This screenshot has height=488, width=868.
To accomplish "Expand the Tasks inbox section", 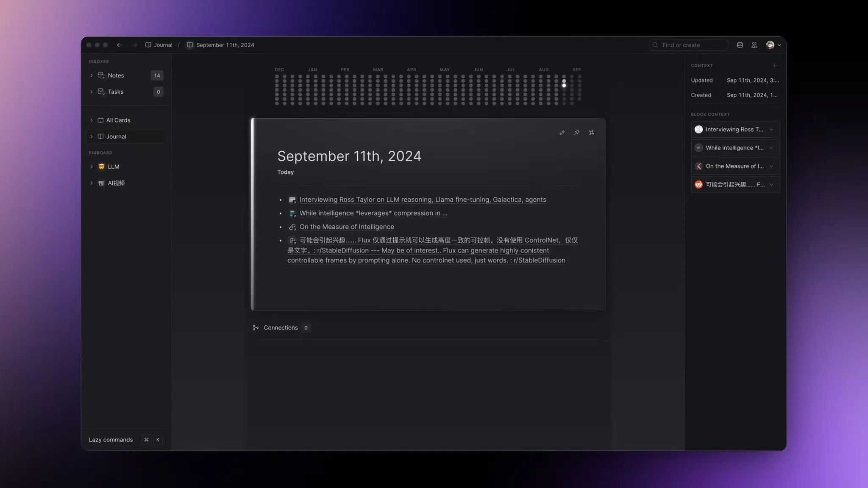I will [91, 92].
